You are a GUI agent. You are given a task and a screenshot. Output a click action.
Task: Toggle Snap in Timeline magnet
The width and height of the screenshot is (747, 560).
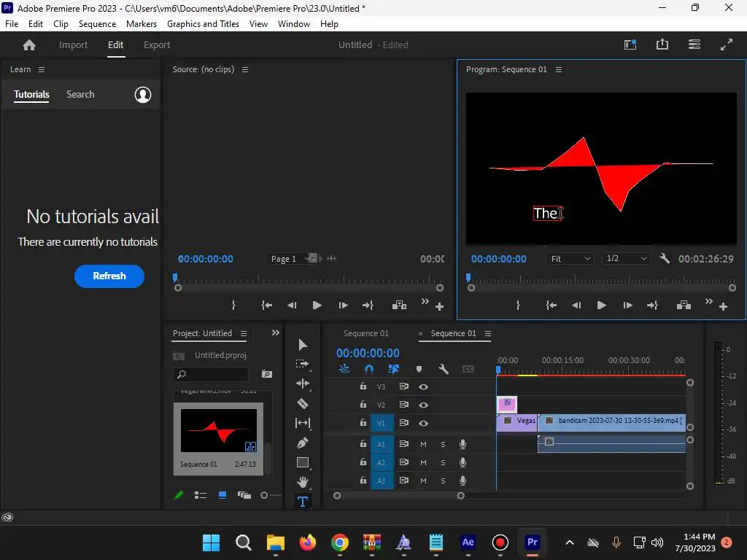click(368, 369)
